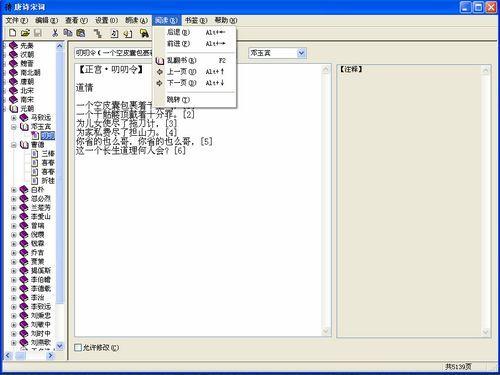500x375 pixels.
Task: Choose 上一页 from the open 阅读 menu
Action: 195,72
